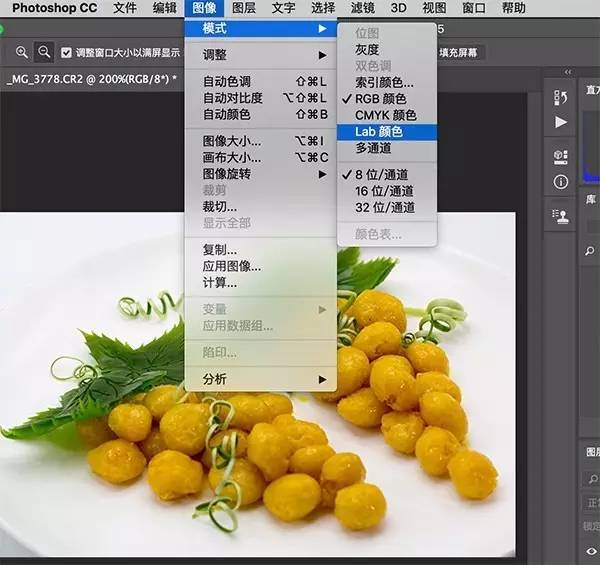
Task: Open 应用图像... dialog
Action: click(x=261, y=266)
